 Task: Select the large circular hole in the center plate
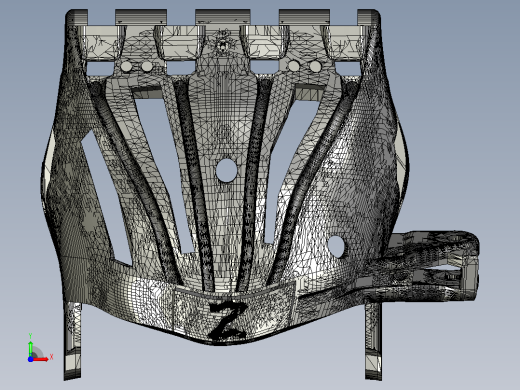[226, 170]
